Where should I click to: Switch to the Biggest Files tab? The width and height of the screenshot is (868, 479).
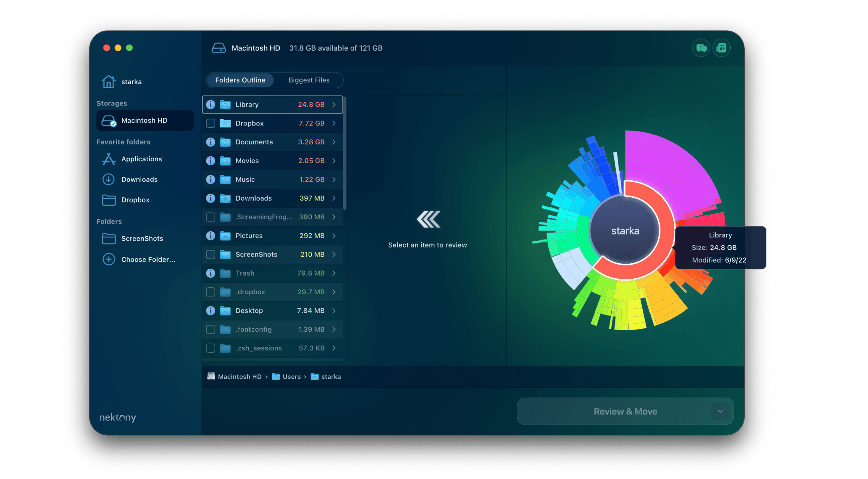308,80
